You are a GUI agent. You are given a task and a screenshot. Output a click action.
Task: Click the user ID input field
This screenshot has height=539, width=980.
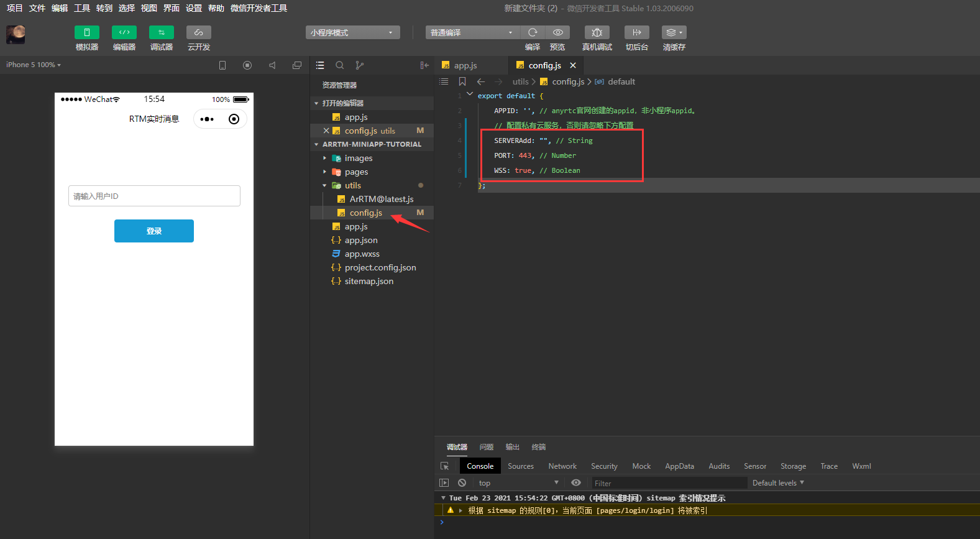pos(154,196)
